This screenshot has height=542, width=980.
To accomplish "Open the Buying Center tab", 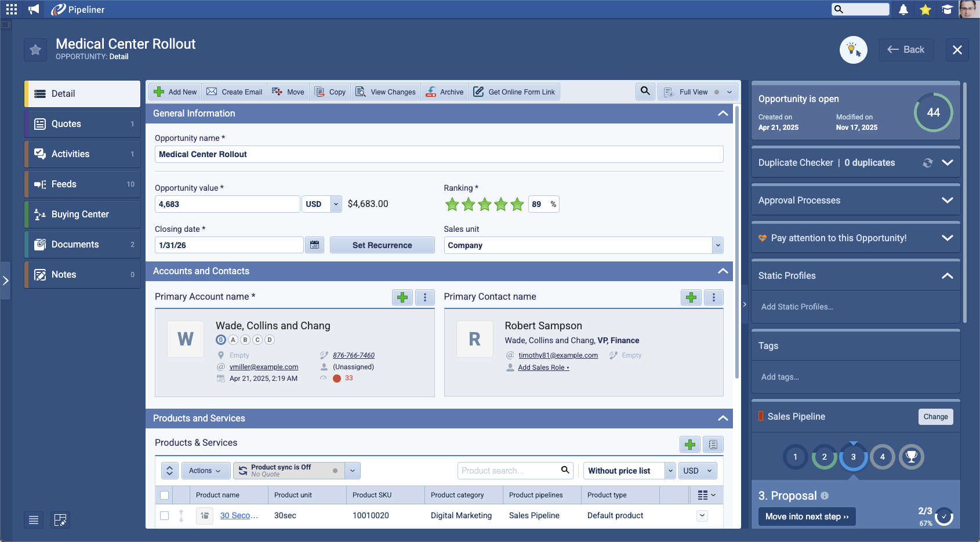I will [x=82, y=214].
